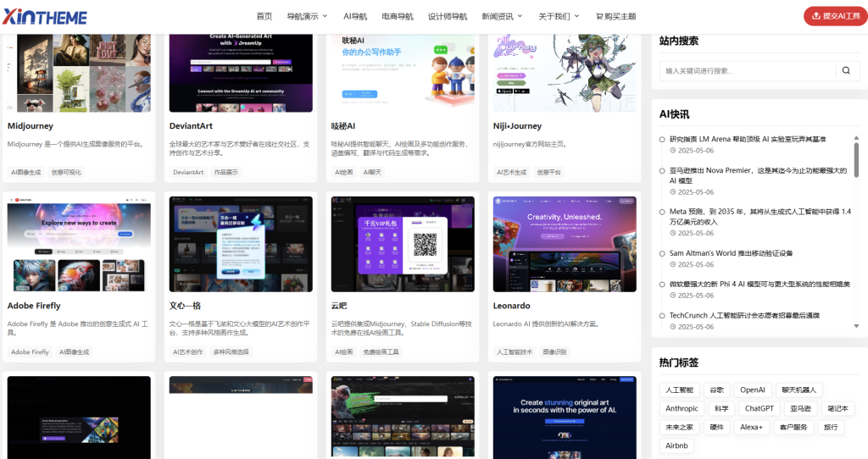
Task: Open the 电商导航 menu item
Action: (x=398, y=17)
